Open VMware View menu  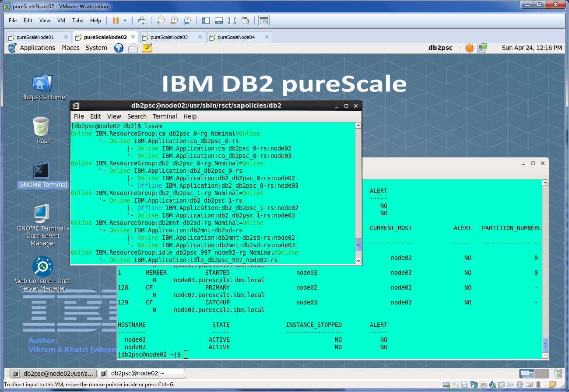pos(45,21)
